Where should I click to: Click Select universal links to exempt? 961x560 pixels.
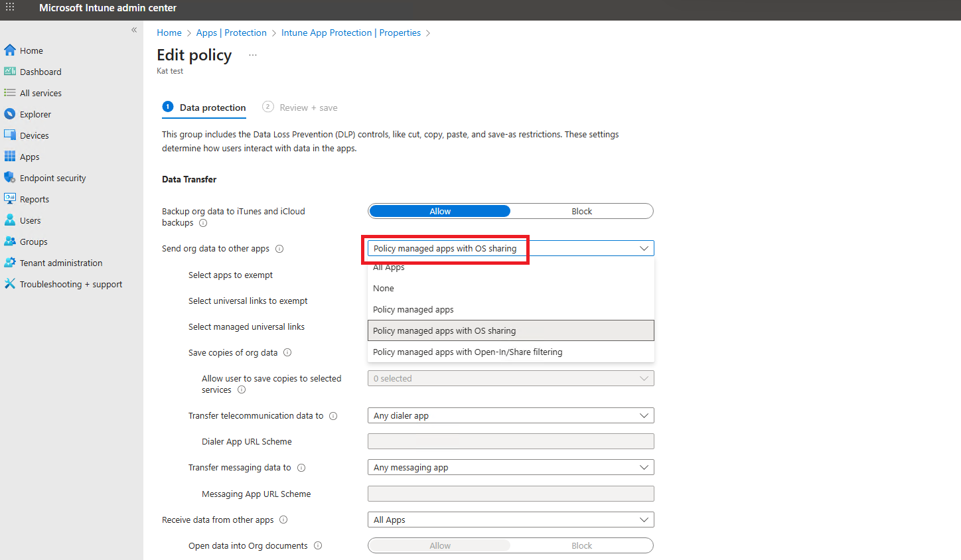click(x=248, y=301)
